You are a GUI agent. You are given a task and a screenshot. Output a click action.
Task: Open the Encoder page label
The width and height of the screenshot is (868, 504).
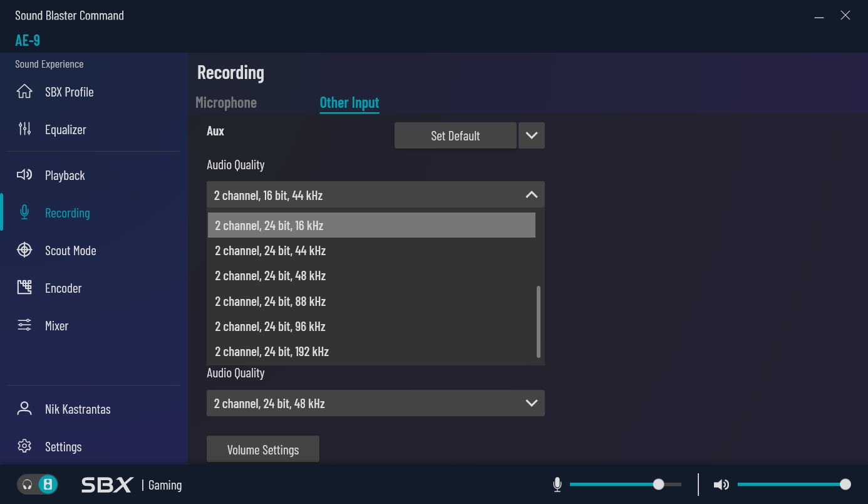(x=63, y=288)
